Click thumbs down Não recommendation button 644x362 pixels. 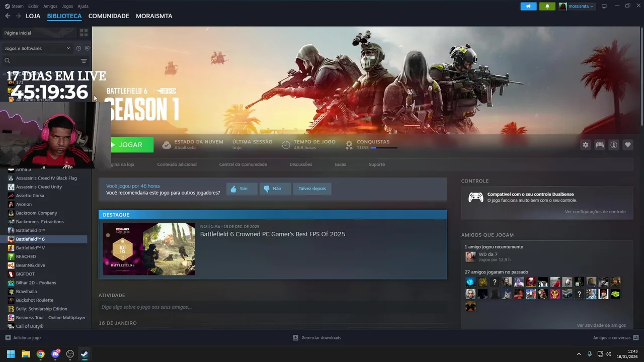tap(275, 189)
